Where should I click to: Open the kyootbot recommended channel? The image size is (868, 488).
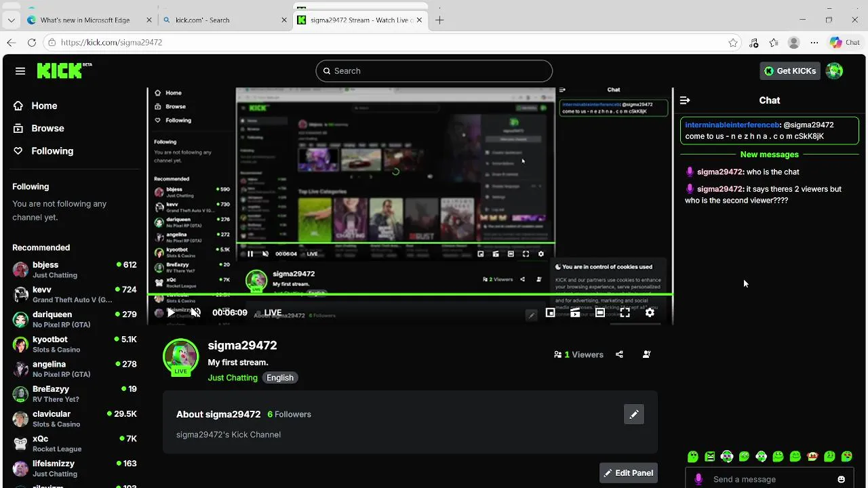pos(75,344)
